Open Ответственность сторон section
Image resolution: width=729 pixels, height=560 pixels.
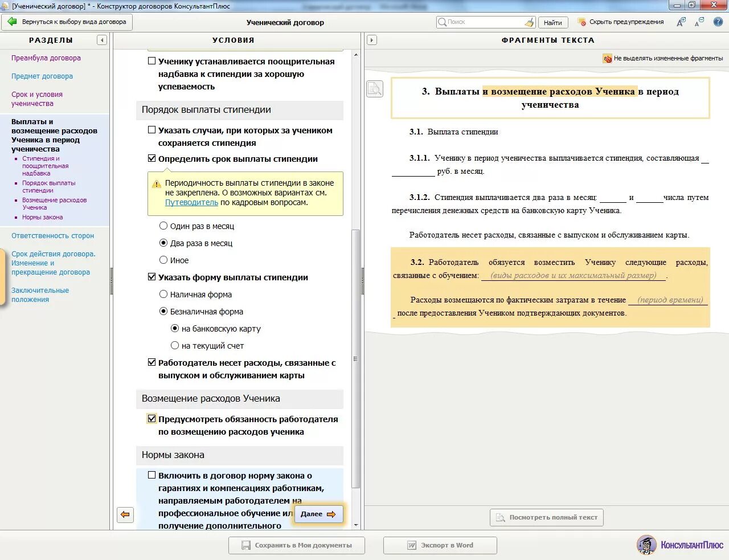tap(53, 236)
